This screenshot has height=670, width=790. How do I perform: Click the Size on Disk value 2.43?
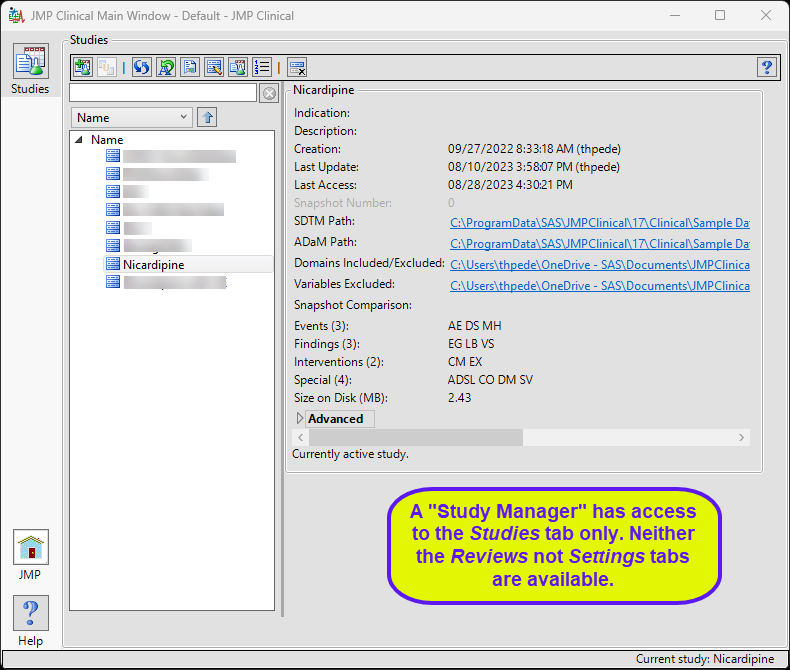[x=459, y=398]
